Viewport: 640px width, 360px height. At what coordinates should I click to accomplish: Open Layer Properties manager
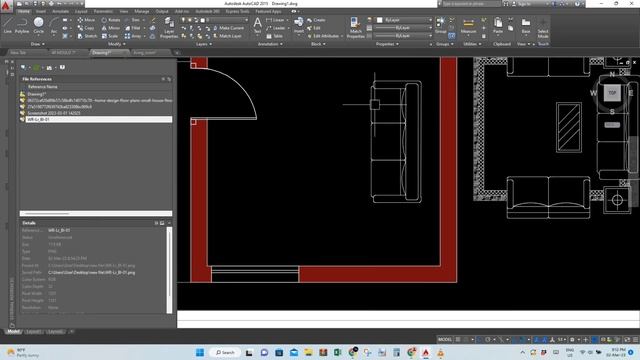pos(169,28)
